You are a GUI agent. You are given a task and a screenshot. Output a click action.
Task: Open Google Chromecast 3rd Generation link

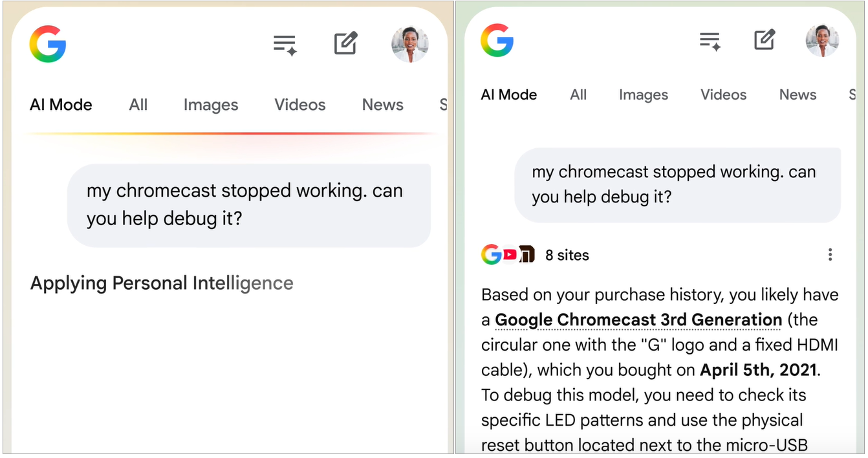point(638,320)
